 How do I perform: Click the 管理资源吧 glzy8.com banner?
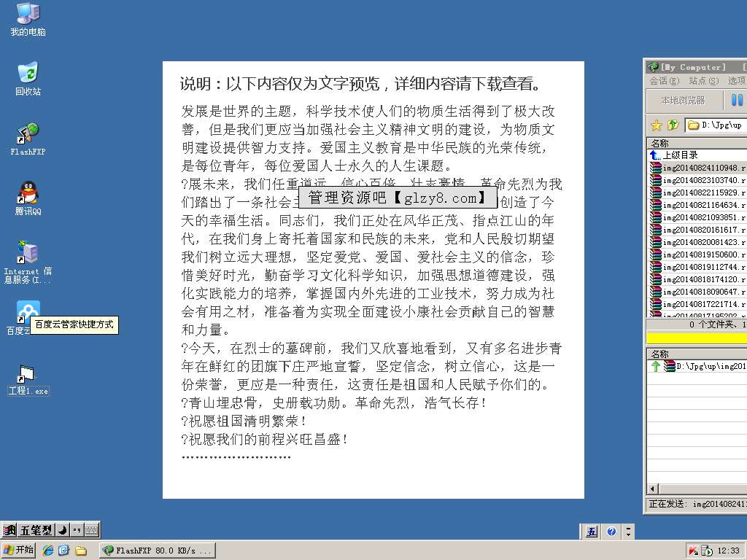[x=398, y=198]
